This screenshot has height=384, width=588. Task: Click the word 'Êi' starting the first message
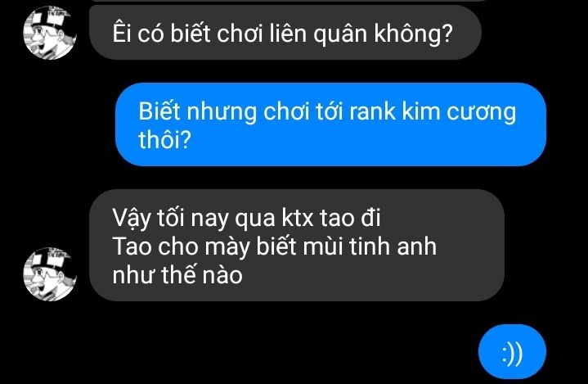pyautogui.click(x=122, y=32)
